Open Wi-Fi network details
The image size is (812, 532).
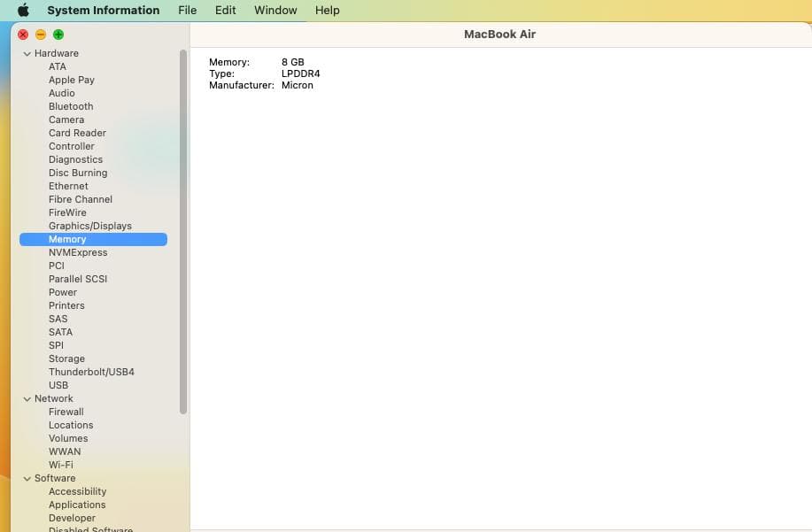click(x=60, y=465)
